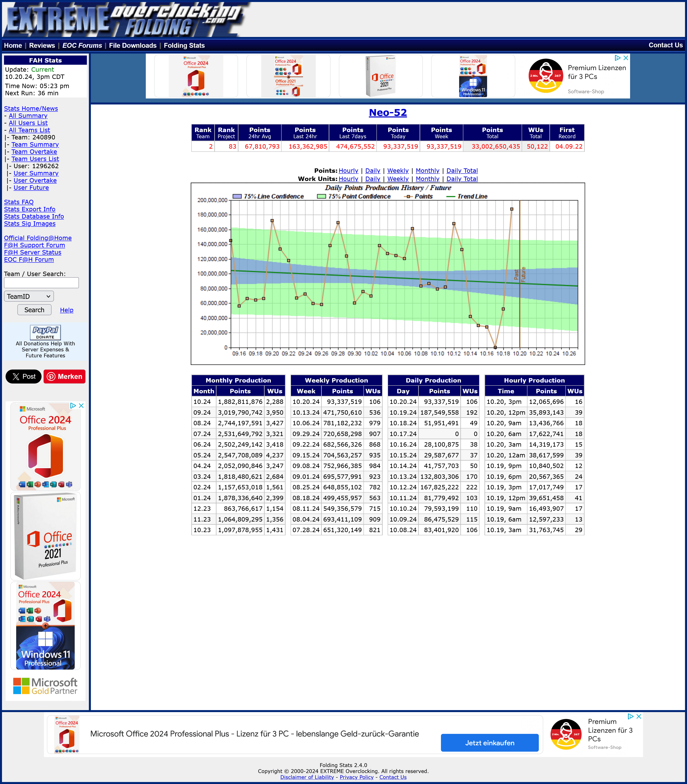The height and width of the screenshot is (784, 687).
Task: Open EOC Forums in top navigation
Action: click(x=82, y=46)
